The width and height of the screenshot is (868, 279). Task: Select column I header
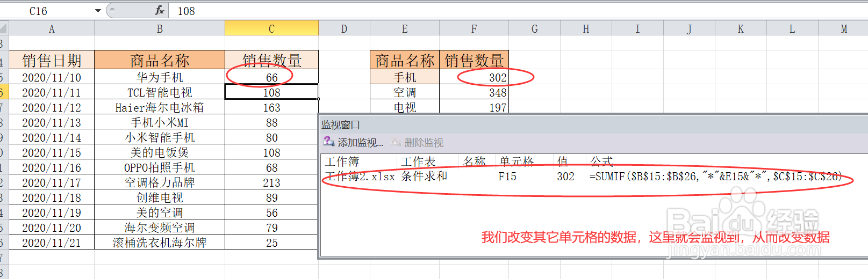pos(637,28)
